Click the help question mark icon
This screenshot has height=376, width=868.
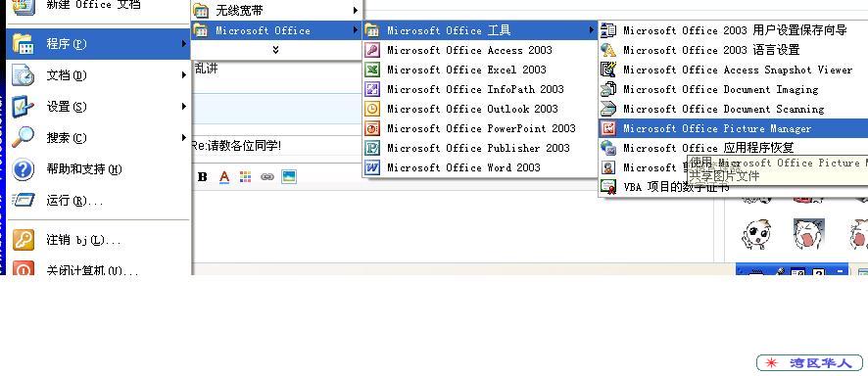coord(24,169)
